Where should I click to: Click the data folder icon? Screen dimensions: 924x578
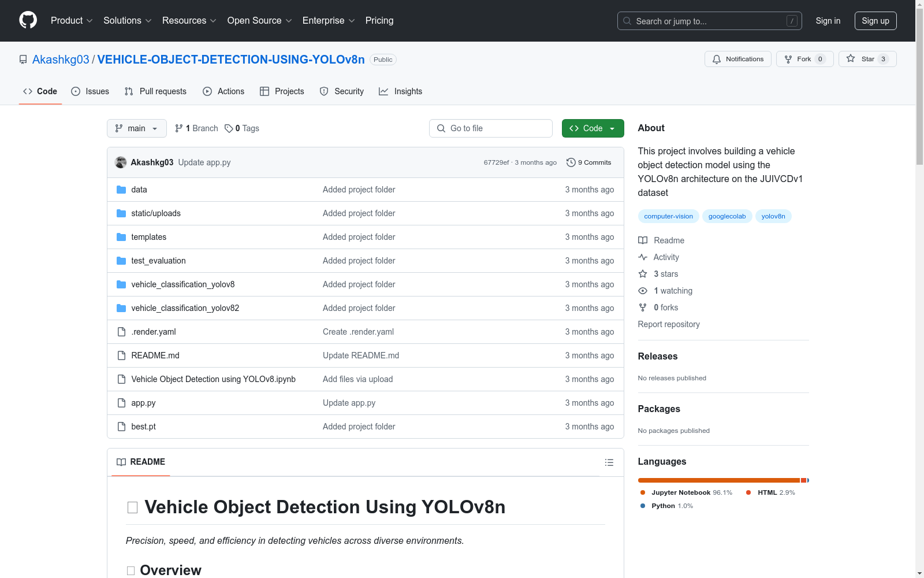[x=121, y=190]
